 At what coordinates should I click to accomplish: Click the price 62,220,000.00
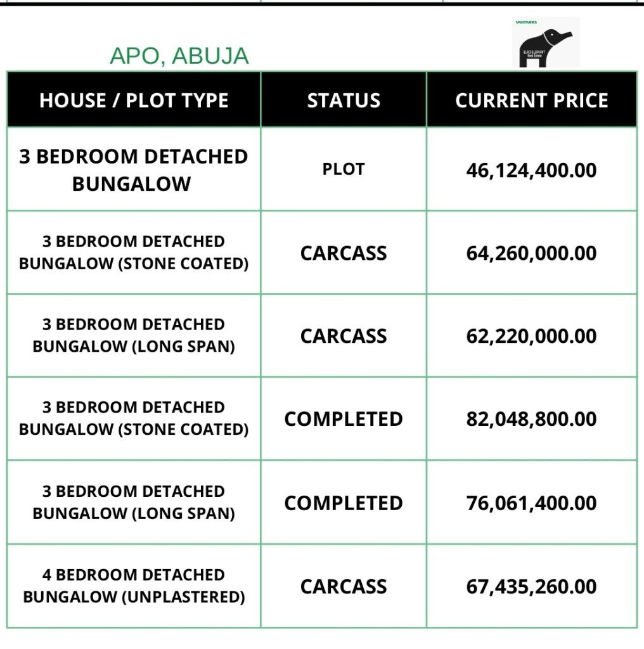[x=532, y=336]
